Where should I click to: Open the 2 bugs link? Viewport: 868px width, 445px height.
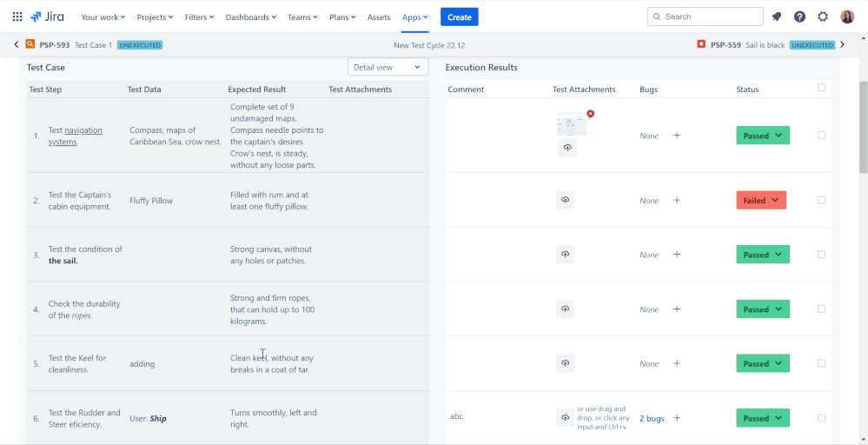(652, 418)
